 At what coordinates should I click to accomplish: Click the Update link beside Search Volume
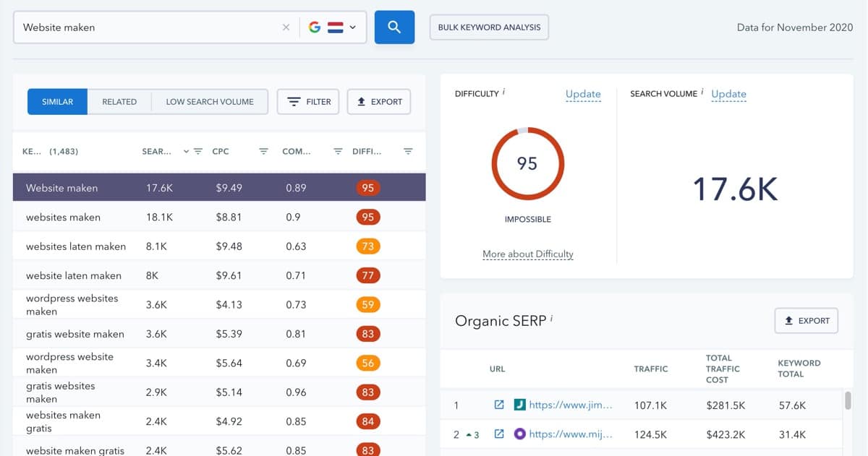click(728, 94)
